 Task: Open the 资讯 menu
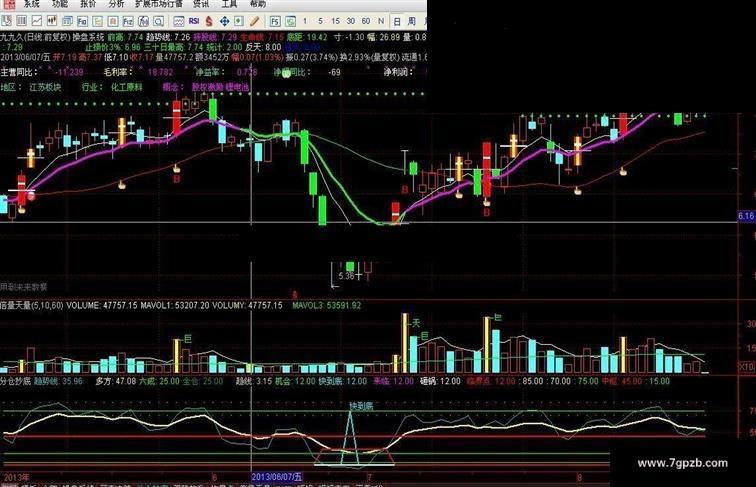[x=201, y=4]
